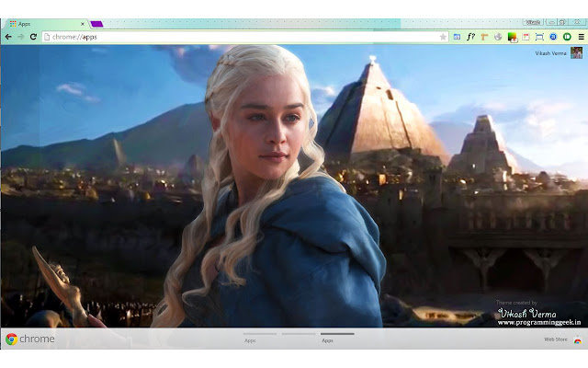Open the blue circular extension icon

pos(553,37)
